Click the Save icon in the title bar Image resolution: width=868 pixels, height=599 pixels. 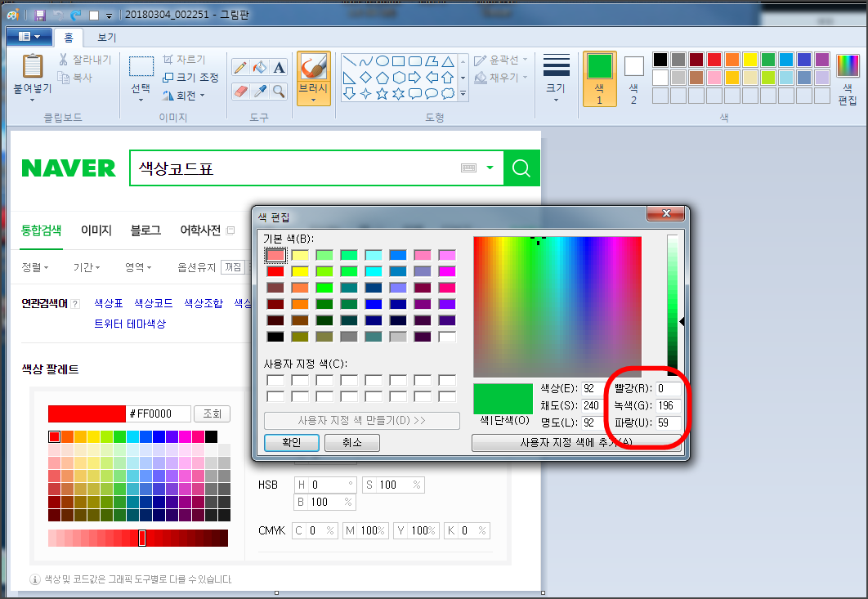40,15
